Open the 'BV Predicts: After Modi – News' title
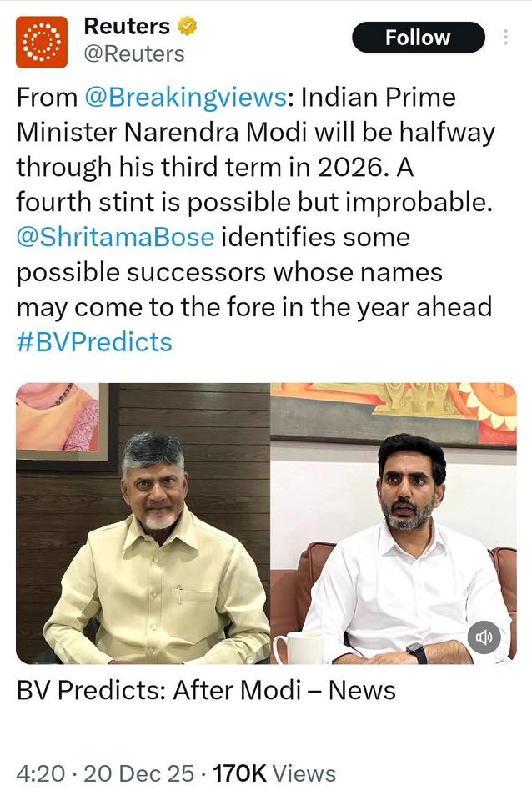Viewport: 532px width, 801px height. [x=206, y=690]
